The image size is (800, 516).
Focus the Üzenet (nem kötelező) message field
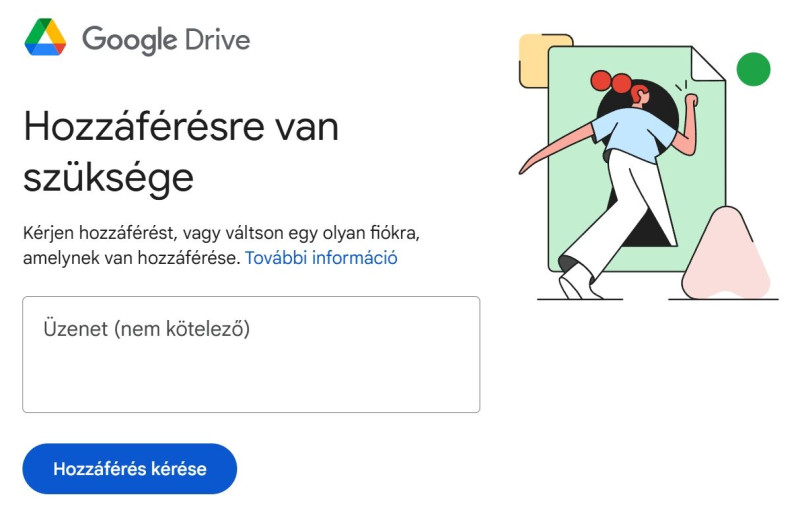pyautogui.click(x=251, y=354)
